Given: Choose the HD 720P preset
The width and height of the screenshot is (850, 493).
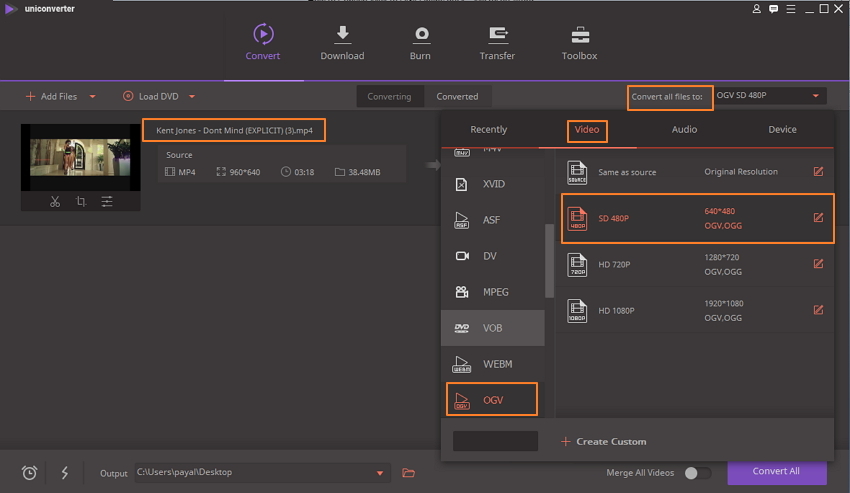Looking at the screenshot, I should coord(697,264).
